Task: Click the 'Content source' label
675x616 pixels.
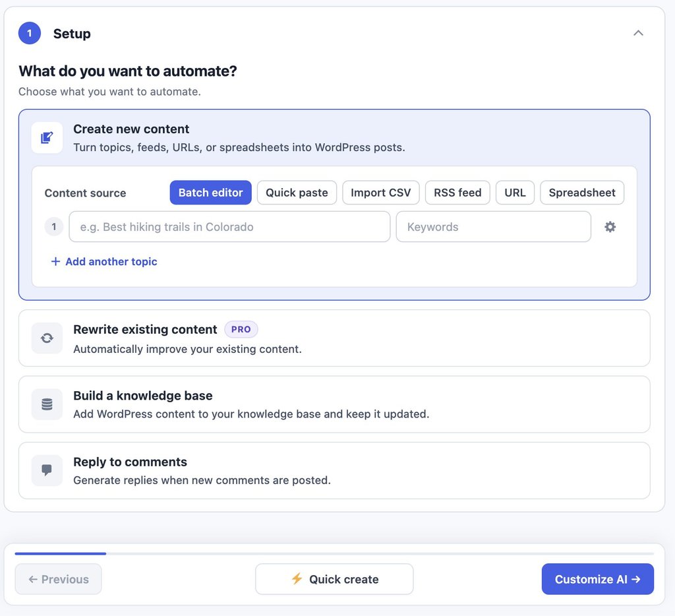Action: pyautogui.click(x=85, y=193)
